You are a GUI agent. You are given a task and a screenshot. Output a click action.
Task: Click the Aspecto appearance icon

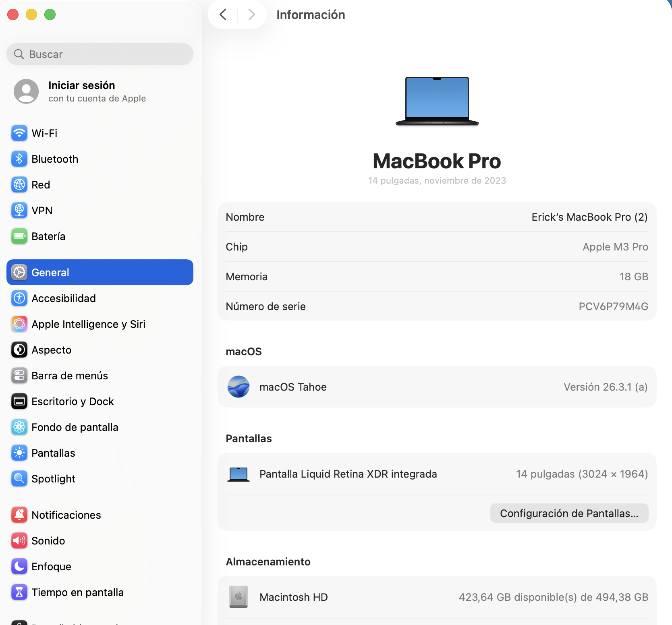[19, 350]
